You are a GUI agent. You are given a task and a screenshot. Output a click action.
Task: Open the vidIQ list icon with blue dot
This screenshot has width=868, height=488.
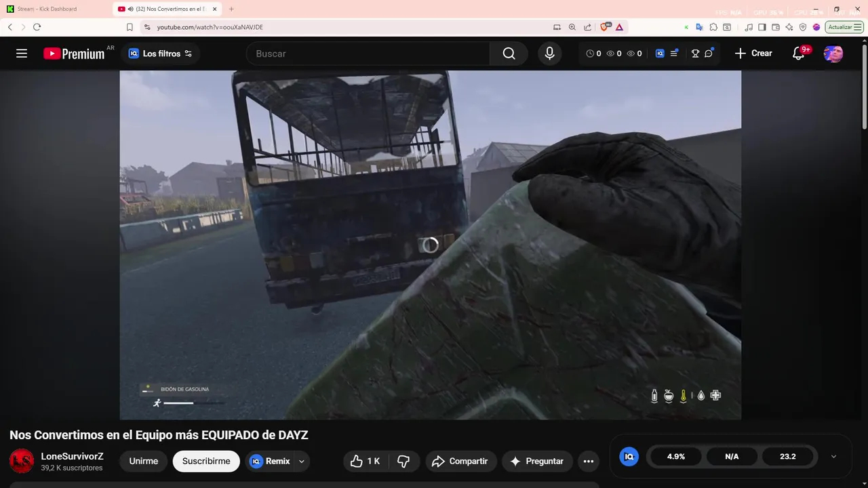click(674, 54)
